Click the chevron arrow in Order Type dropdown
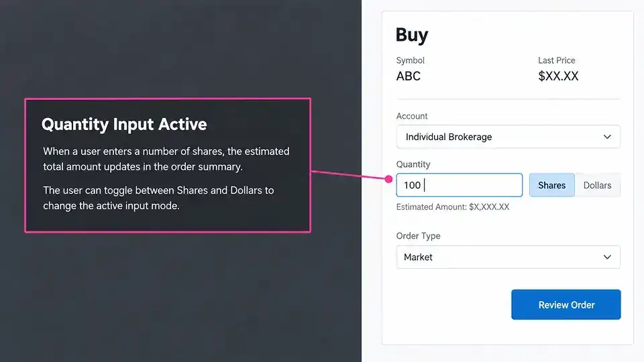Screen dimensions: 644x362 [607, 257]
